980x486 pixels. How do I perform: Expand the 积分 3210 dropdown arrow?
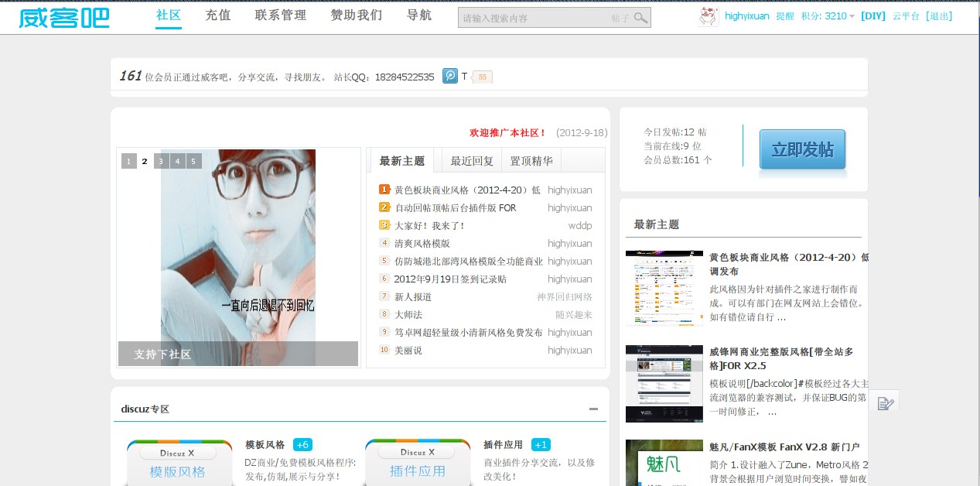852,16
